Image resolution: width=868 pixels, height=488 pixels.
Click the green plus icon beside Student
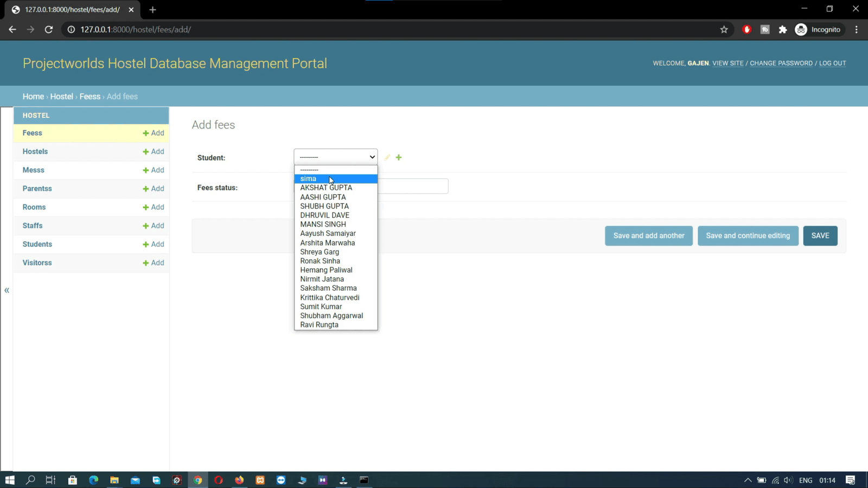[399, 157]
